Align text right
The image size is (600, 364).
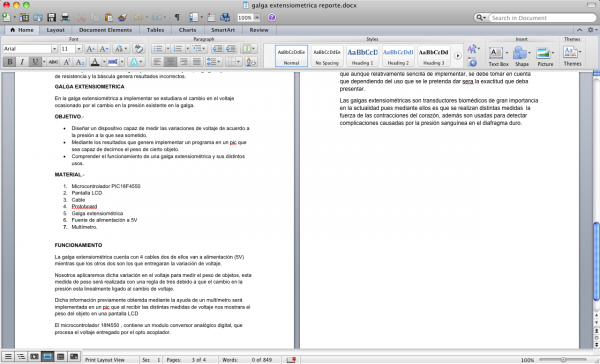click(x=184, y=62)
